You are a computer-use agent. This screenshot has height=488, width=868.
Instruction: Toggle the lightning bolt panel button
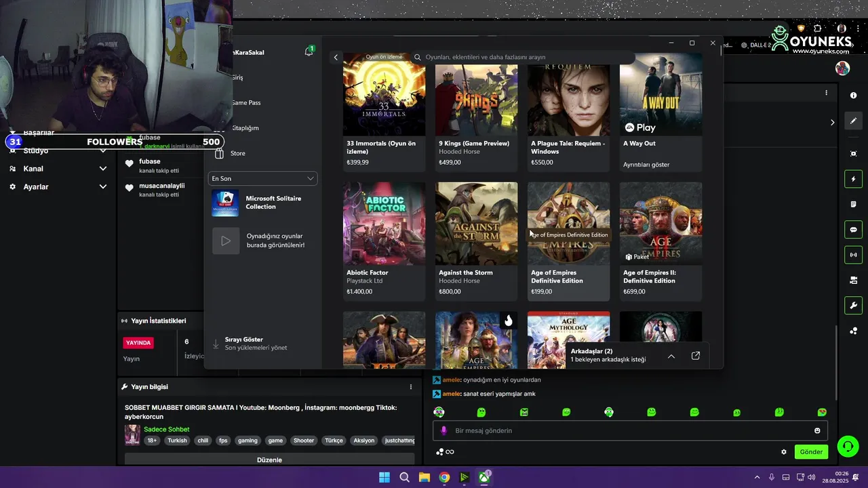[x=853, y=179]
